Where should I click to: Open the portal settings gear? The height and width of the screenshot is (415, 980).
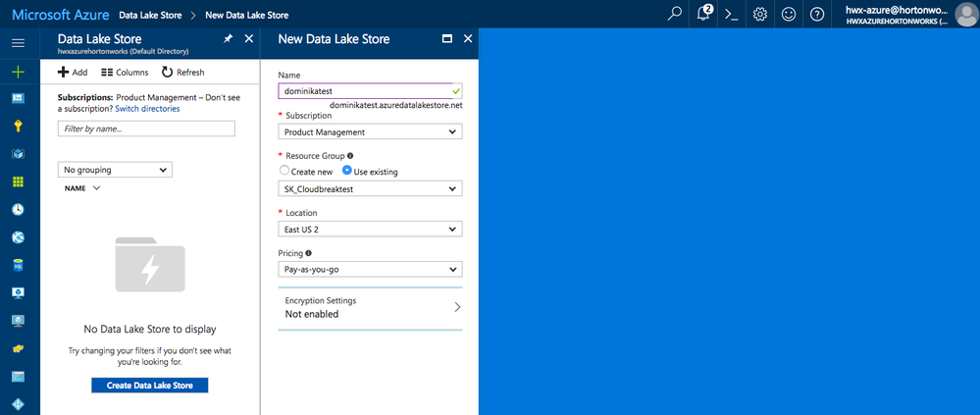(760, 14)
